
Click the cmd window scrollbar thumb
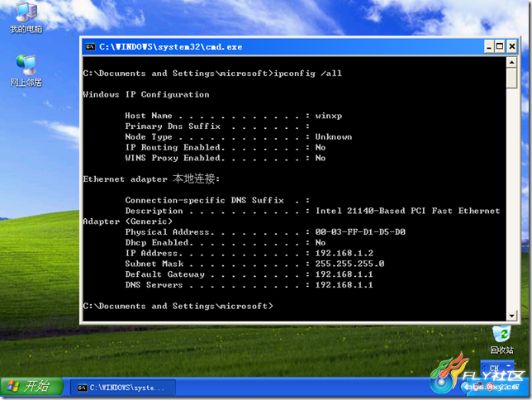pos(511,78)
